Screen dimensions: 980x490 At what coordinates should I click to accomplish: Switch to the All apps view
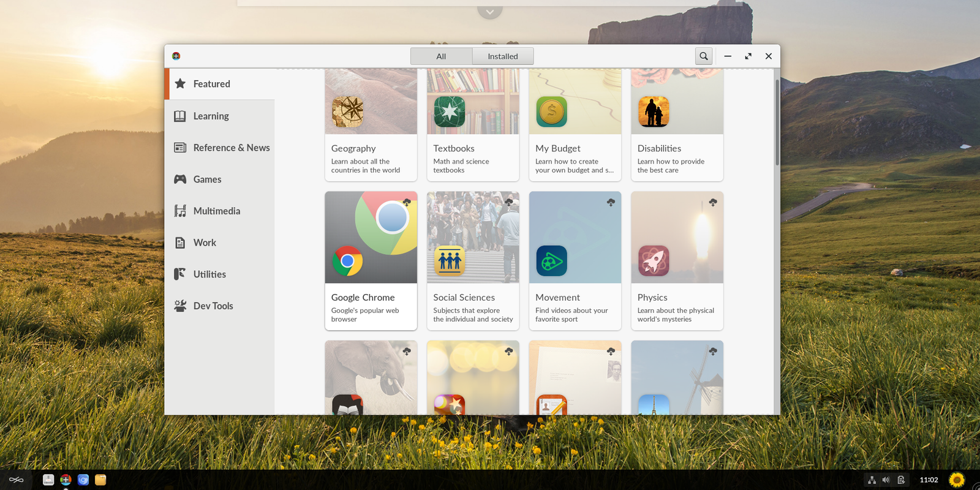tap(441, 56)
